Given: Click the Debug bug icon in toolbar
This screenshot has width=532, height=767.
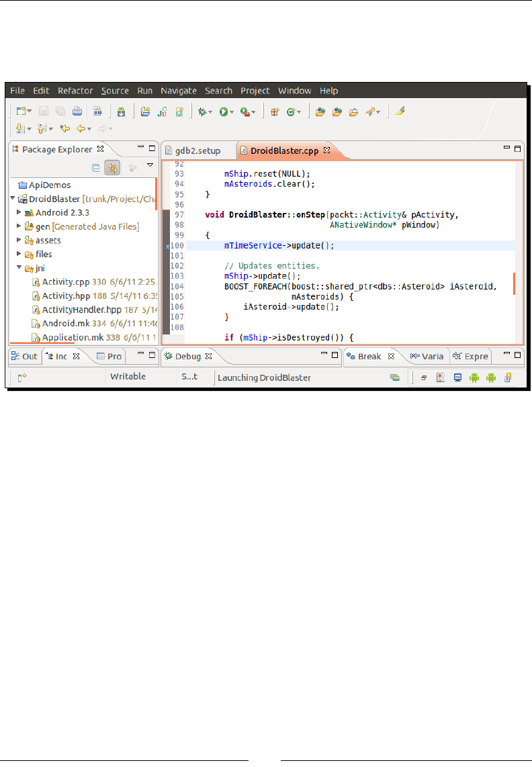Looking at the screenshot, I should tap(201, 112).
